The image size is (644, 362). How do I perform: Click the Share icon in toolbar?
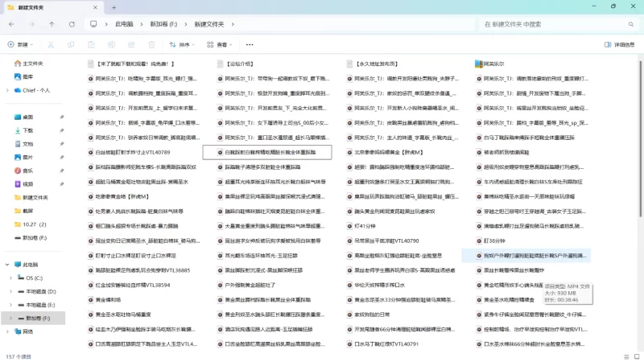(131, 44)
